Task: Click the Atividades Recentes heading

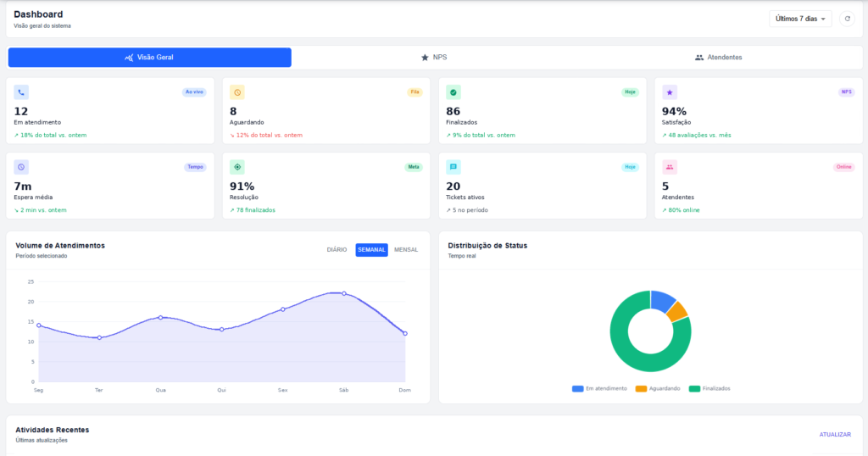Action: point(52,430)
